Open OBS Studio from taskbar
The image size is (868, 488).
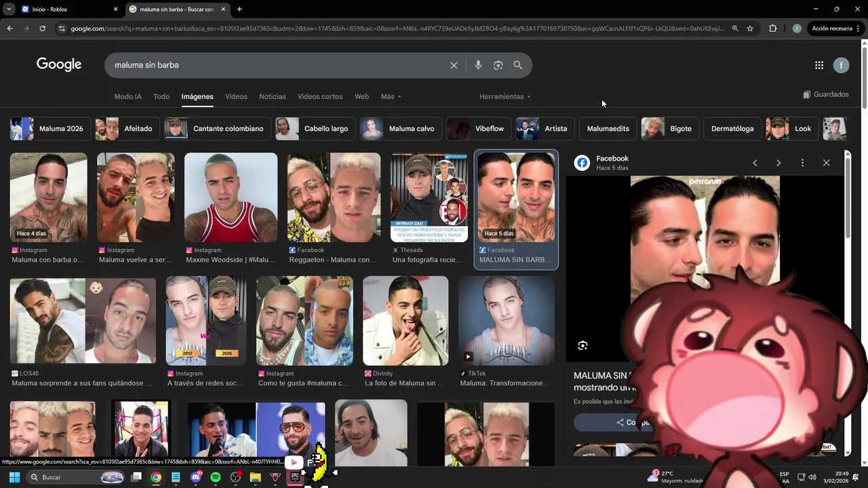coord(235,477)
